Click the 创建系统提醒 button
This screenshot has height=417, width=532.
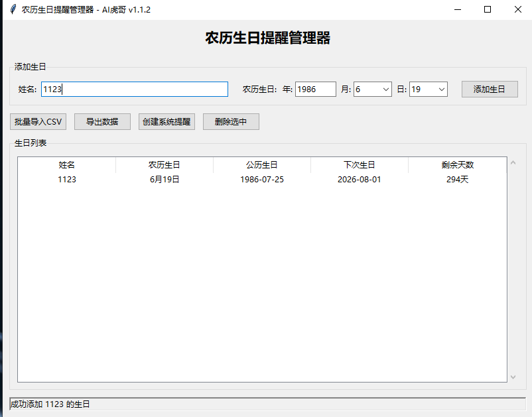tap(166, 121)
